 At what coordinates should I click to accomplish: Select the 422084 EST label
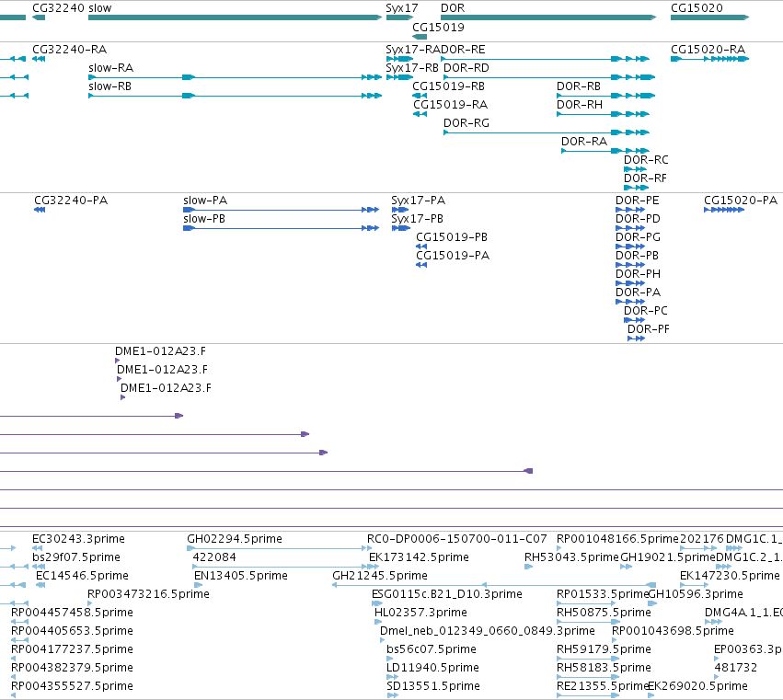pyautogui.click(x=214, y=557)
